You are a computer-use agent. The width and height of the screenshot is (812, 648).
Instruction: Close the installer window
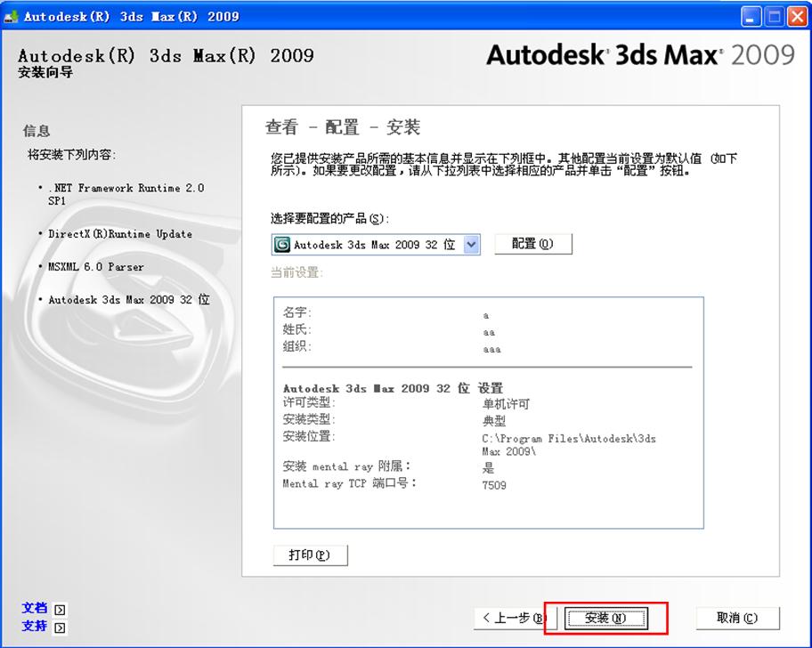coord(798,17)
